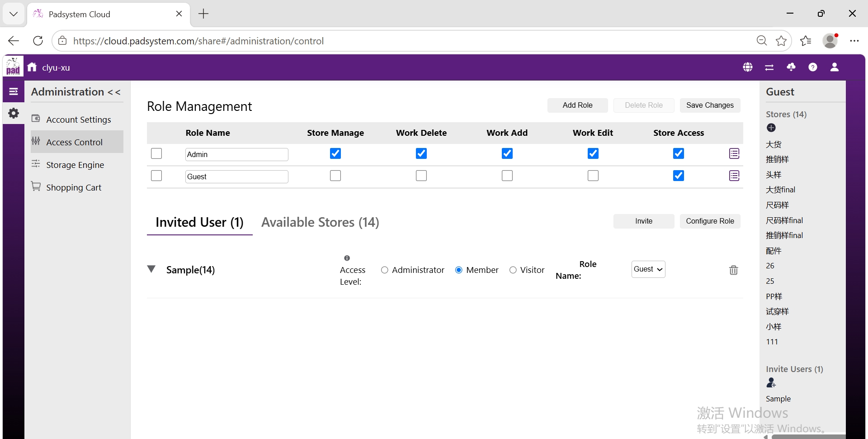The height and width of the screenshot is (439, 868).
Task: Click the horizontal scrollbar at bottom right
Action: [x=808, y=437]
